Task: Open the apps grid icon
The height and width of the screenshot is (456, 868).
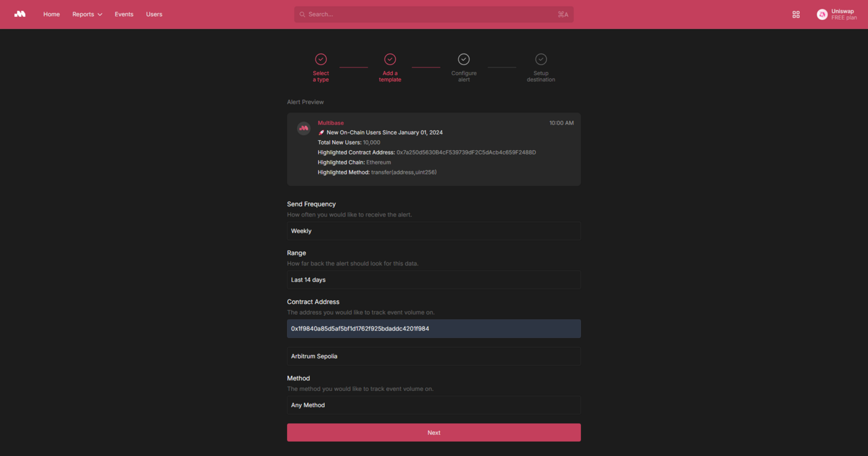Action: [796, 14]
